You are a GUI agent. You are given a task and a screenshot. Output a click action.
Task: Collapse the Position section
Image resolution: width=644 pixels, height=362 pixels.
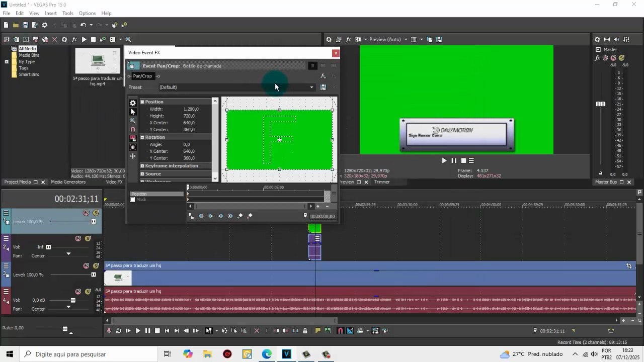[x=142, y=102]
